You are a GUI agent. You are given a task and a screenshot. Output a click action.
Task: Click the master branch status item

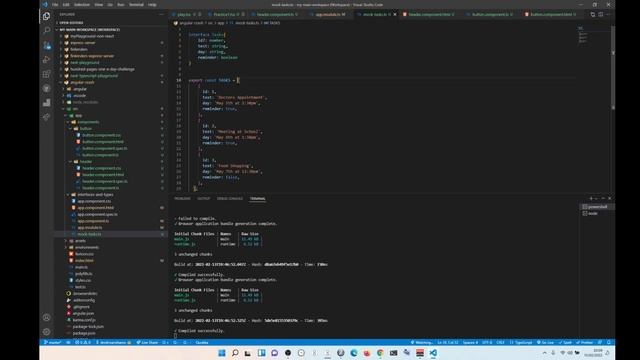coord(52,342)
